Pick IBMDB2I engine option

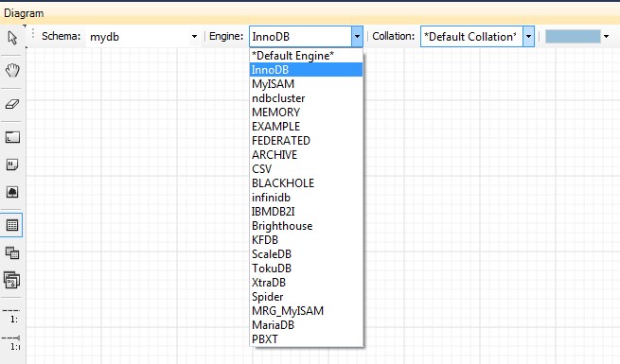click(307, 212)
